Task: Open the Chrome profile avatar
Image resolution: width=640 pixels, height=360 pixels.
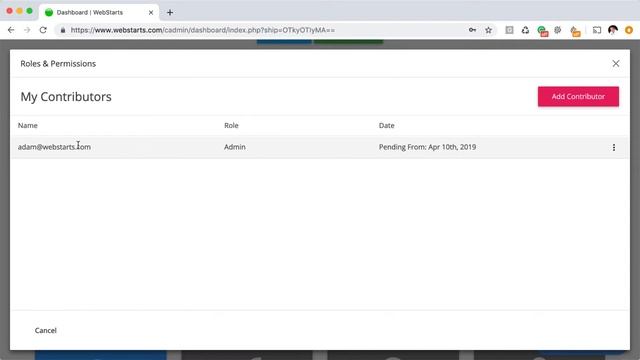Action: pyautogui.click(x=613, y=30)
